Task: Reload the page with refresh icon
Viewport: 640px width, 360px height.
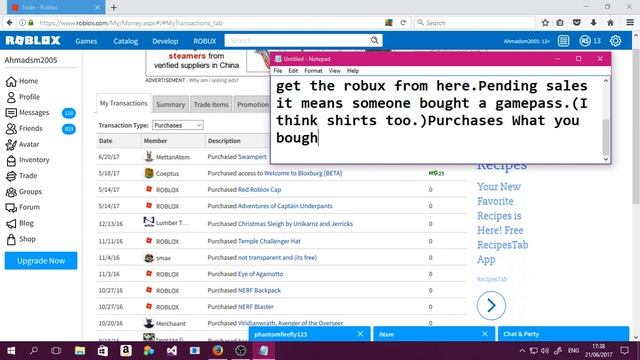Action: [403, 23]
